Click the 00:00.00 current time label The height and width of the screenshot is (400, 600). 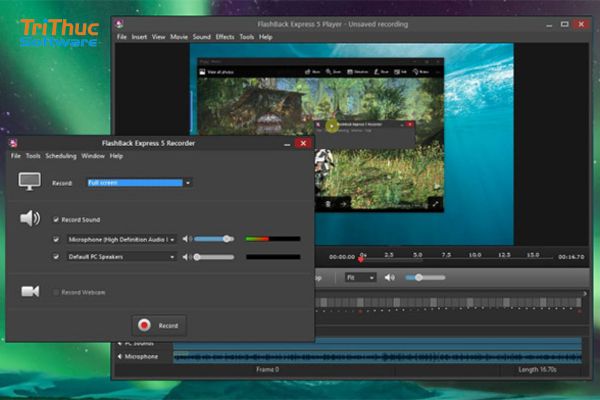(342, 257)
